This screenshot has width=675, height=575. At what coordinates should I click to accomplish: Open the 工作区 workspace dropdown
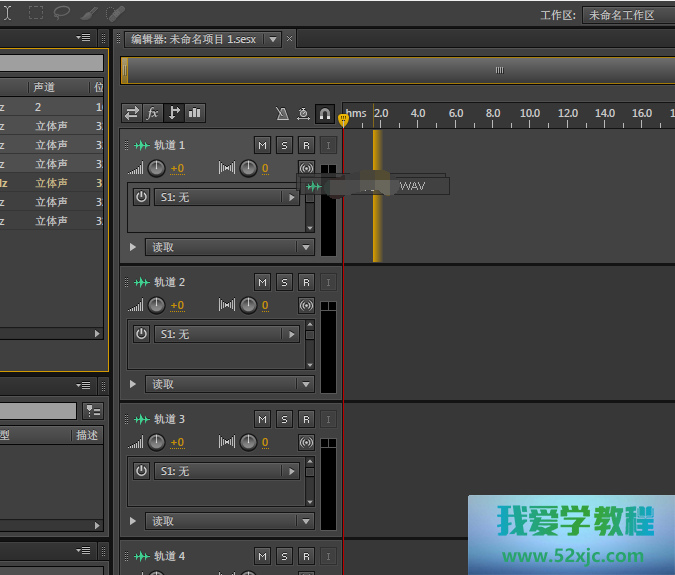tap(627, 15)
